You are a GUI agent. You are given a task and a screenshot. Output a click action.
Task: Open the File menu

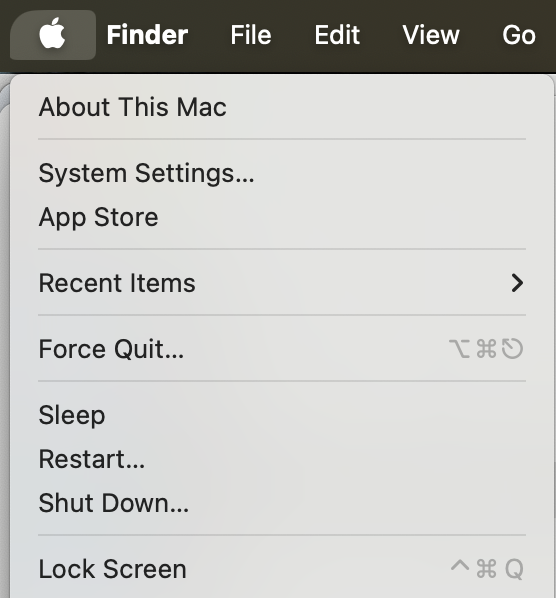tap(251, 35)
